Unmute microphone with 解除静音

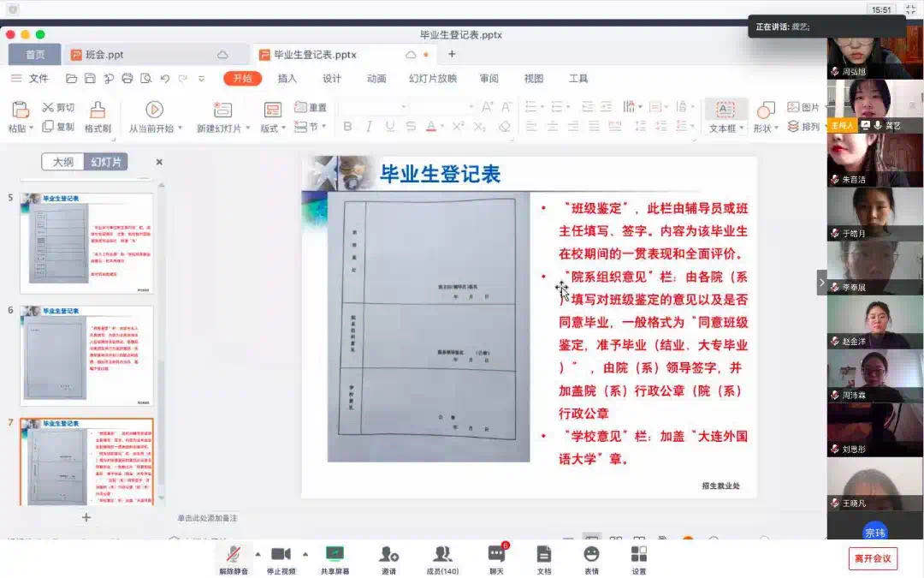pyautogui.click(x=233, y=554)
